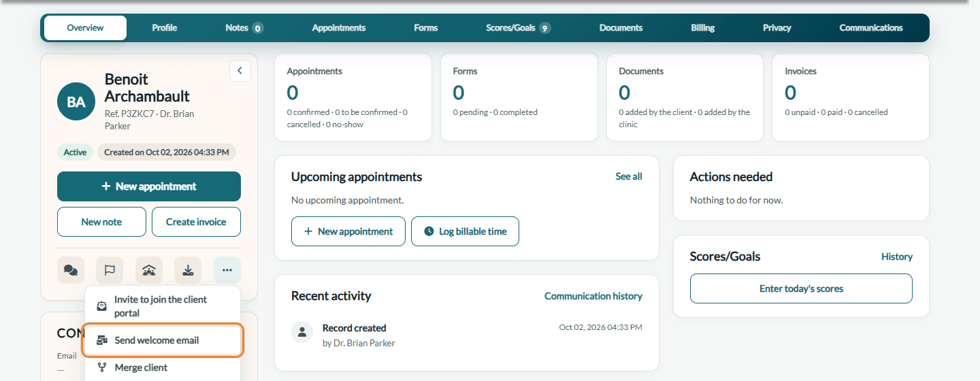Click the Recent activity heading
The width and height of the screenshot is (980, 381).
point(331,296)
